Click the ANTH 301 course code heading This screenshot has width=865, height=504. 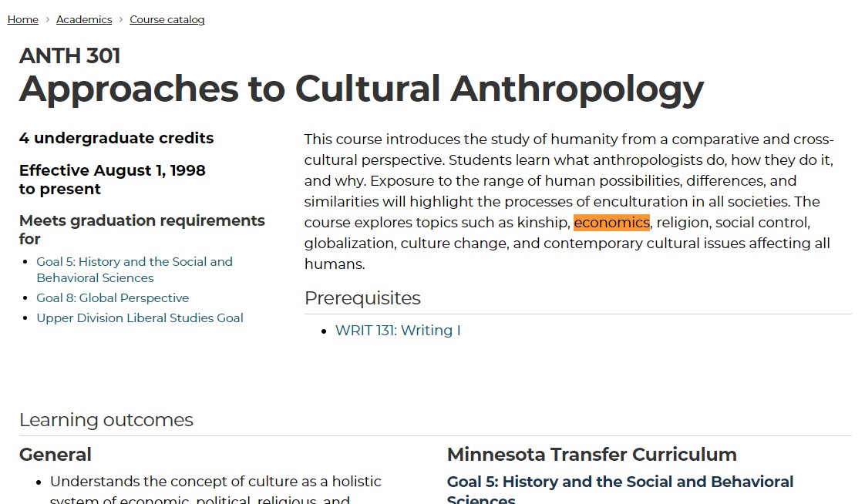click(x=70, y=55)
